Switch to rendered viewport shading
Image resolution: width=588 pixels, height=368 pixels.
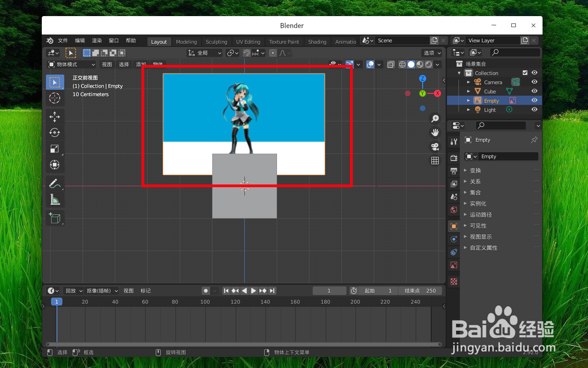(429, 64)
